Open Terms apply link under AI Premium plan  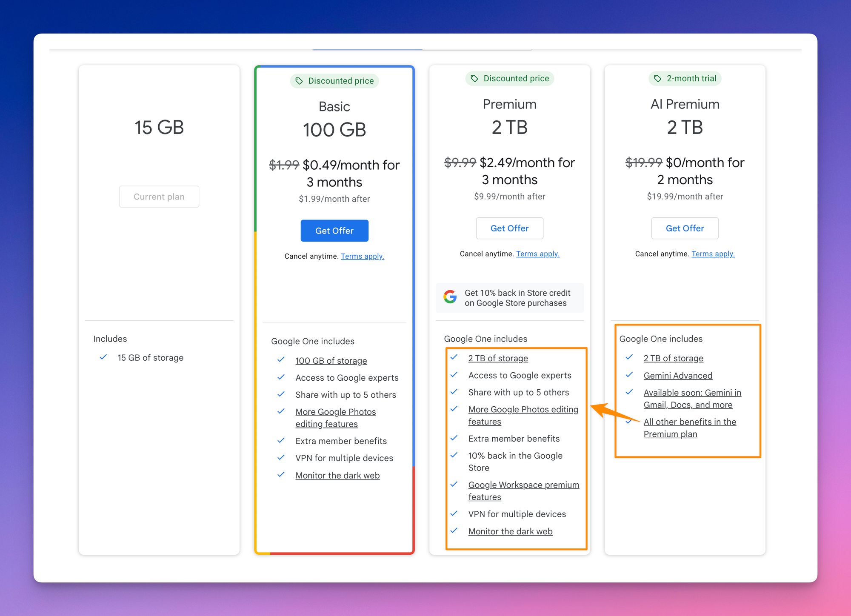tap(713, 254)
